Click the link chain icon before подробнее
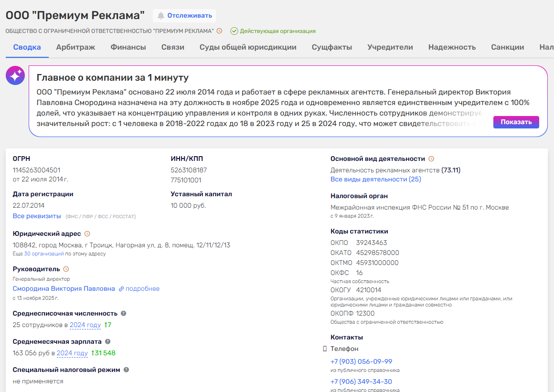This screenshot has height=392, width=554. pyautogui.click(x=121, y=289)
